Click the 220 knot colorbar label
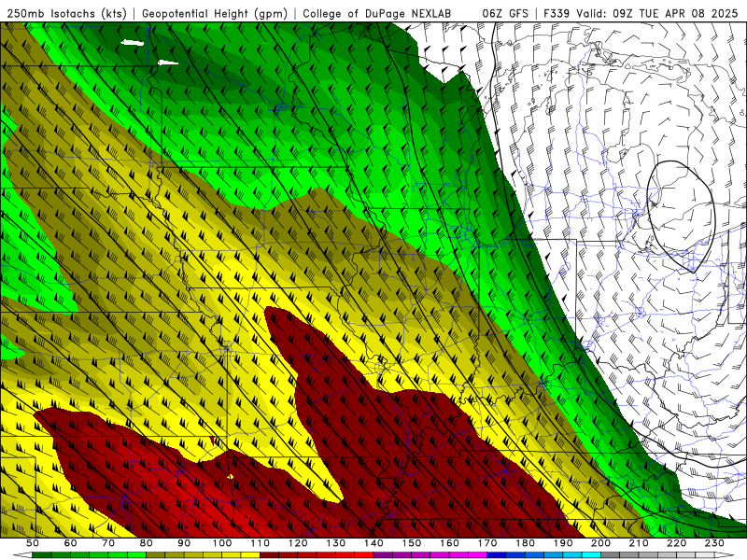Image resolution: width=747 pixels, height=560 pixels. point(676,543)
